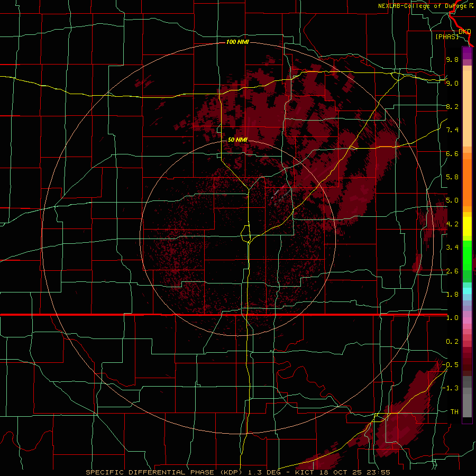The image size is (476, 476).
Task: Click the -1.3 scale value
Action: coord(450,388)
